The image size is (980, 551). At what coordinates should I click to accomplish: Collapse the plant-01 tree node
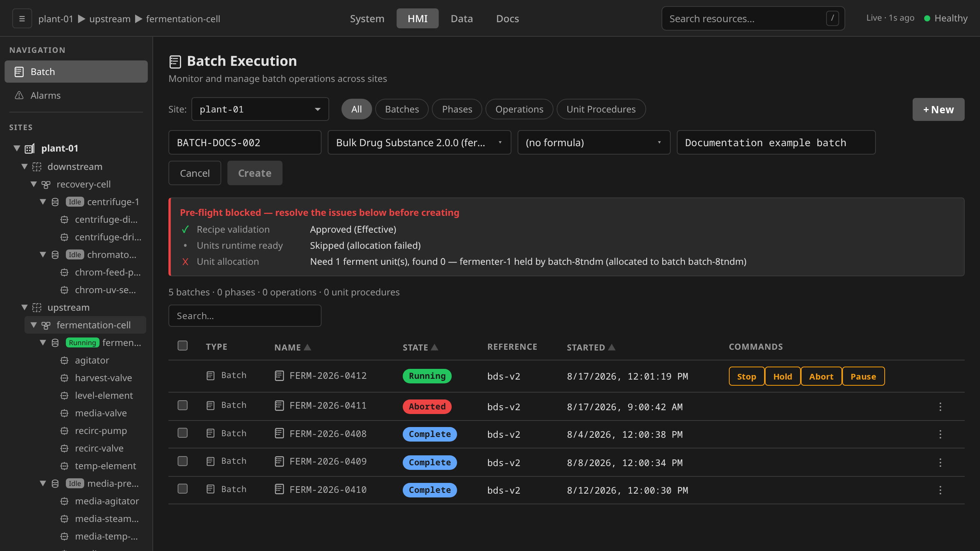pyautogui.click(x=16, y=148)
